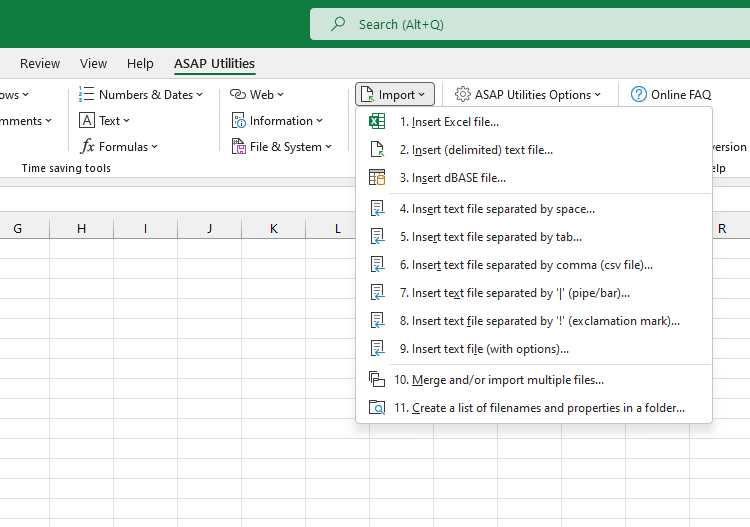The height and width of the screenshot is (527, 750).
Task: Open the Review ribbon tab
Action: click(x=40, y=64)
